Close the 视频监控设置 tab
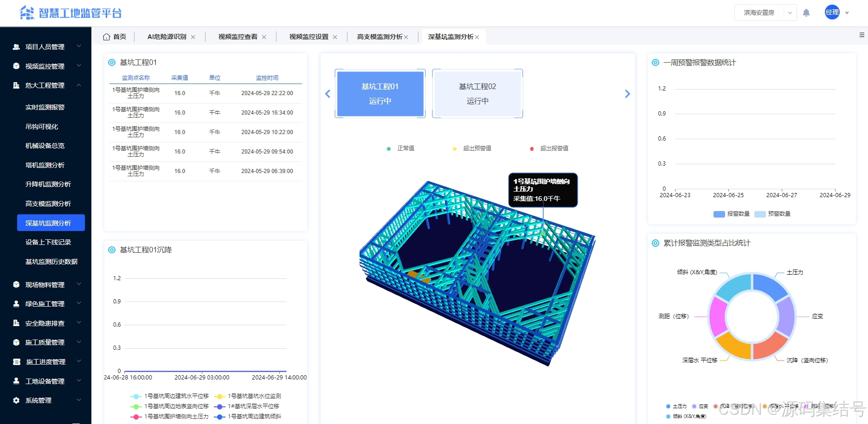 [x=335, y=37]
